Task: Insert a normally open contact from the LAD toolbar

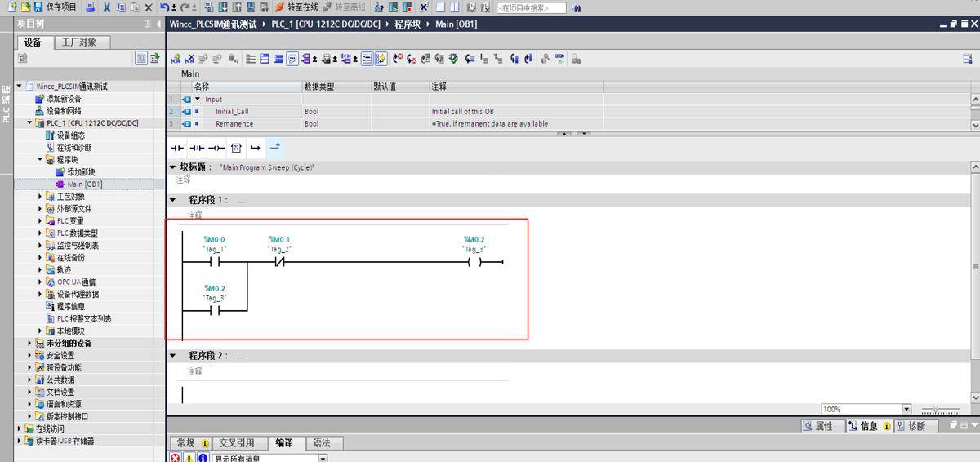Action: 176,148
